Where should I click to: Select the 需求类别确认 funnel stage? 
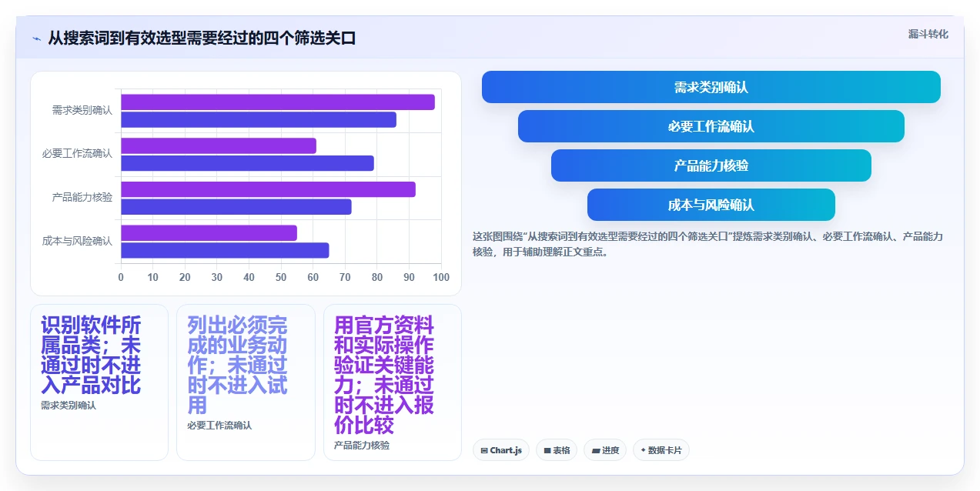coord(711,87)
